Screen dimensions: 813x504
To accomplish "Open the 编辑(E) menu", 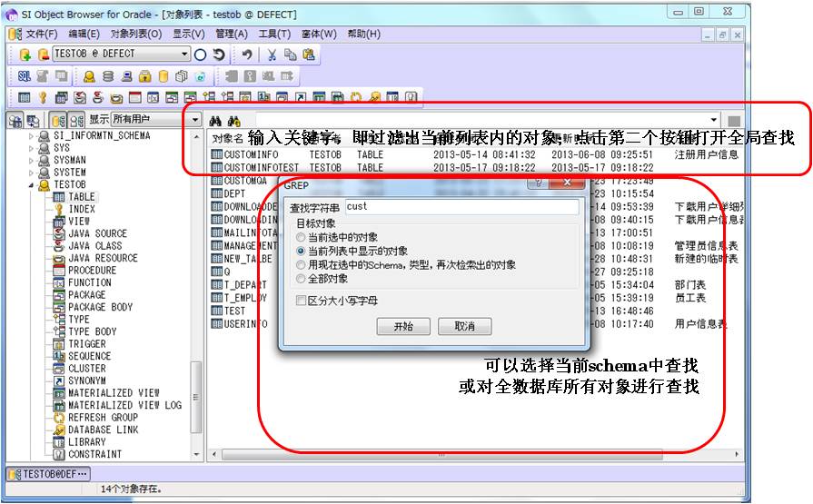I will pos(84,34).
